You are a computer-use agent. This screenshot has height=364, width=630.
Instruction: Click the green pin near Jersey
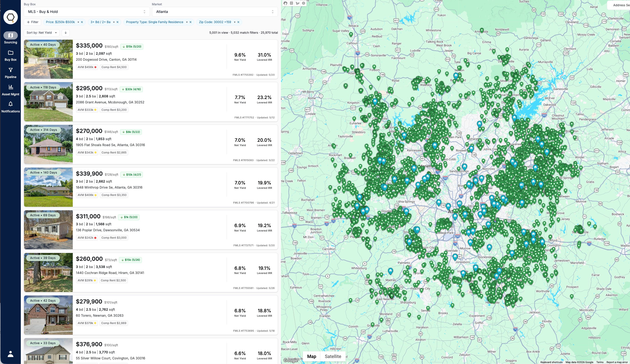coord(558,220)
